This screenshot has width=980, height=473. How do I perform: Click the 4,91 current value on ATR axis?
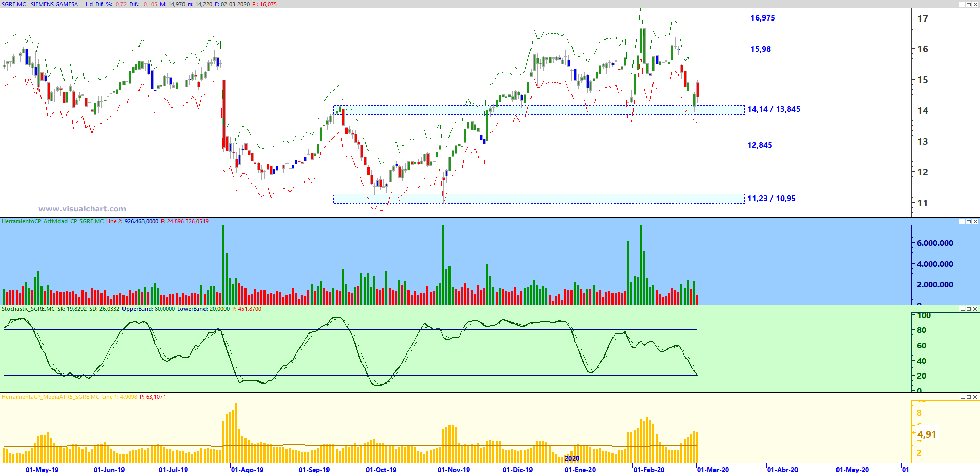[x=927, y=435]
